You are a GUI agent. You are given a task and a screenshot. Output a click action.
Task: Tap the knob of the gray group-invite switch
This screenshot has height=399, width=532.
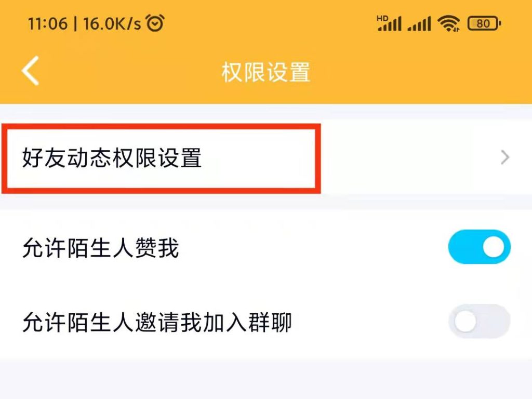[x=465, y=321]
